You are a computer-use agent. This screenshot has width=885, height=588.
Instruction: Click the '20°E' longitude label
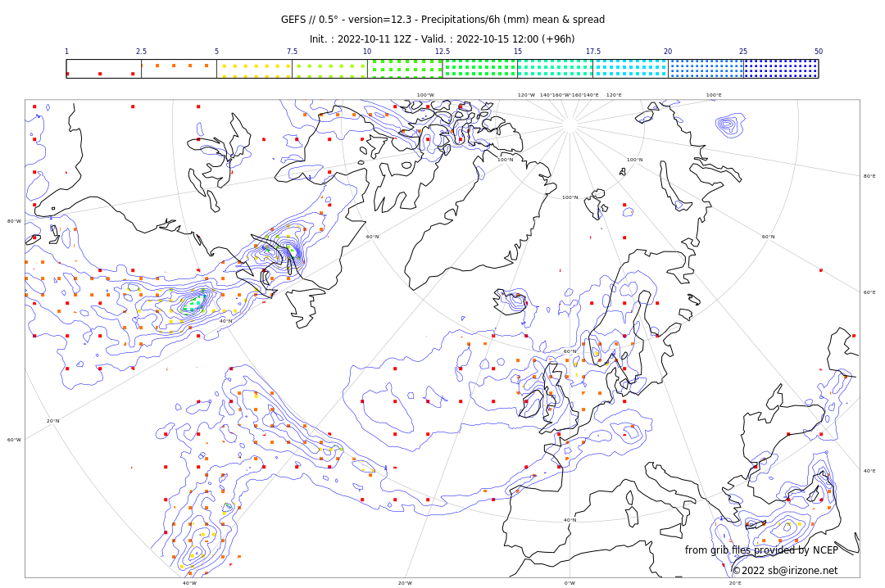point(735,583)
